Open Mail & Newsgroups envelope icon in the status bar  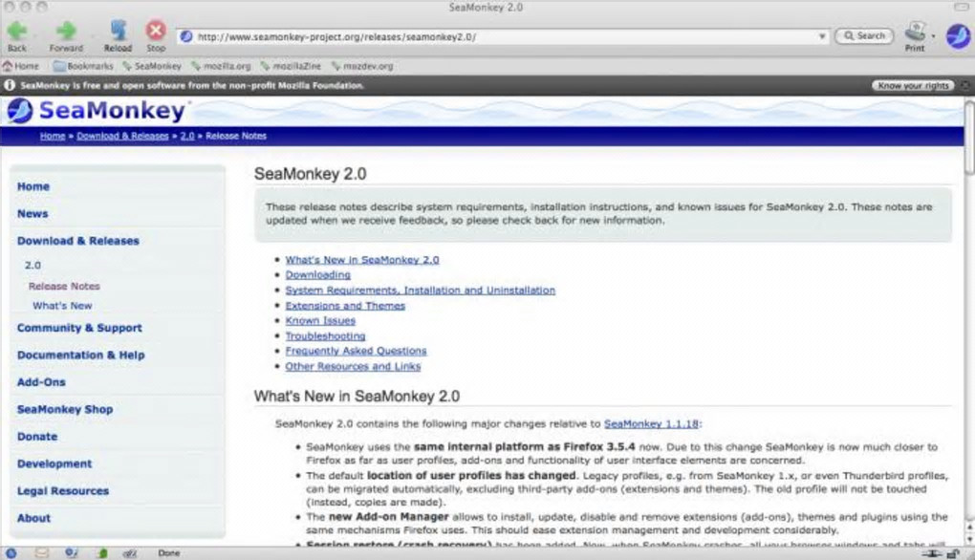coord(42,552)
